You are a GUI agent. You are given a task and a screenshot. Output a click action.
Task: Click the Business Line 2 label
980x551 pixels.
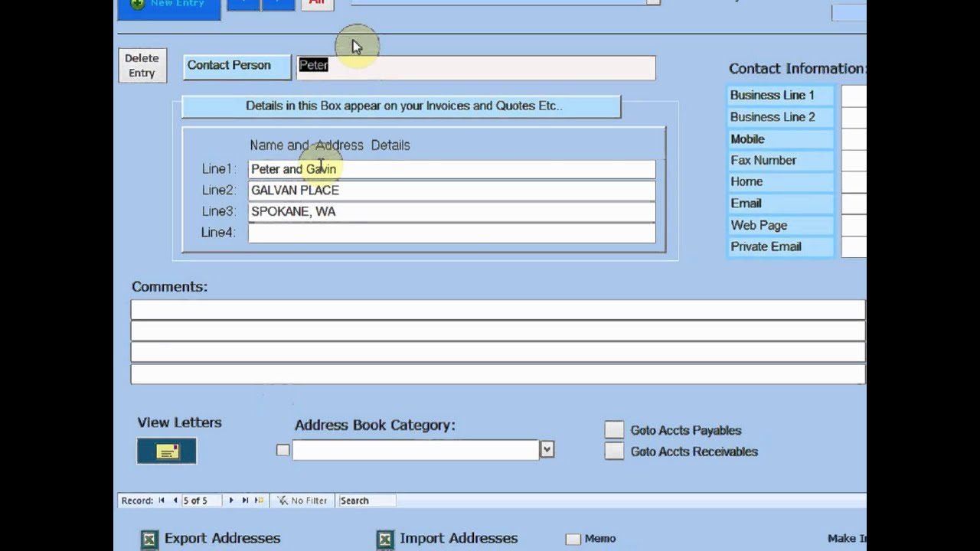pos(780,117)
